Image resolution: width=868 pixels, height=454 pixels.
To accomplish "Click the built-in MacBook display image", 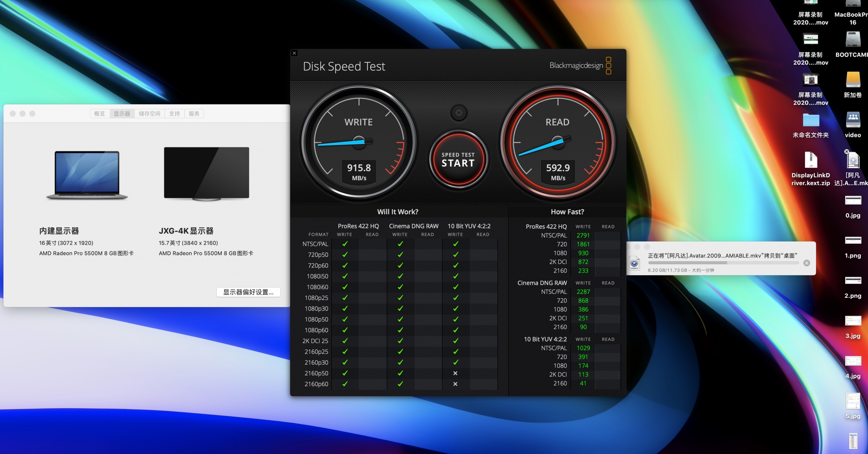I will pos(87,175).
